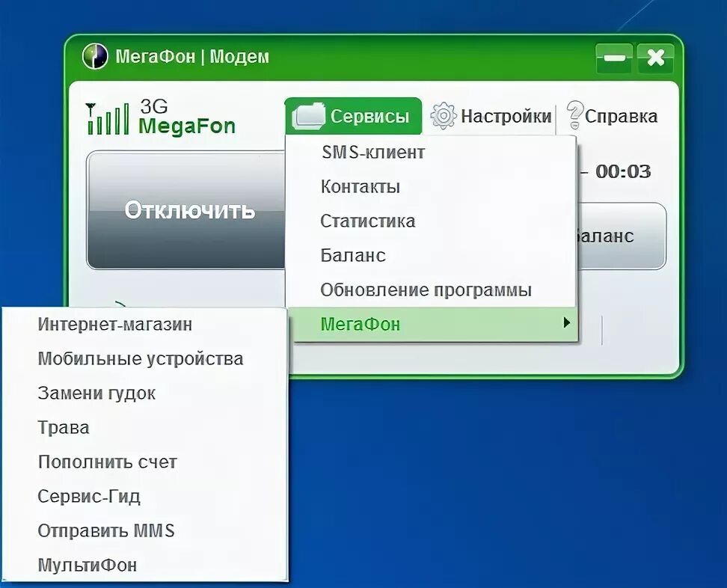Click the МегаФон submenu arrow
Image resolution: width=727 pixels, height=588 pixels.
coord(566,322)
